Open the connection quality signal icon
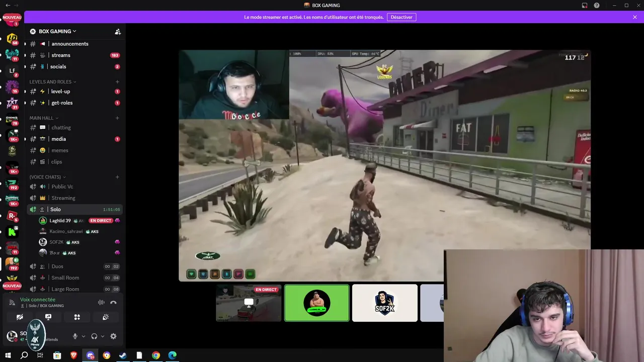Viewport: 644px width, 362px height. pos(12,303)
